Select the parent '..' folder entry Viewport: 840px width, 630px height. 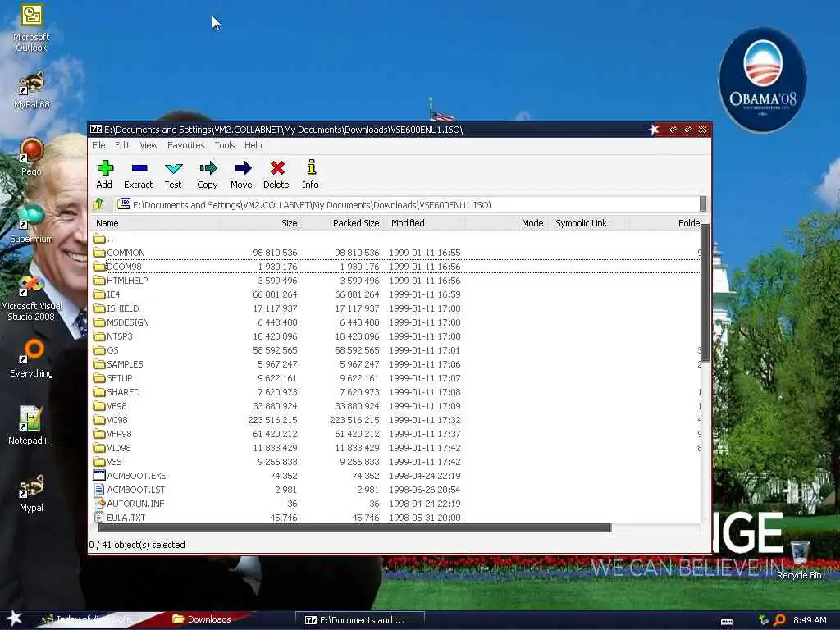tap(103, 239)
